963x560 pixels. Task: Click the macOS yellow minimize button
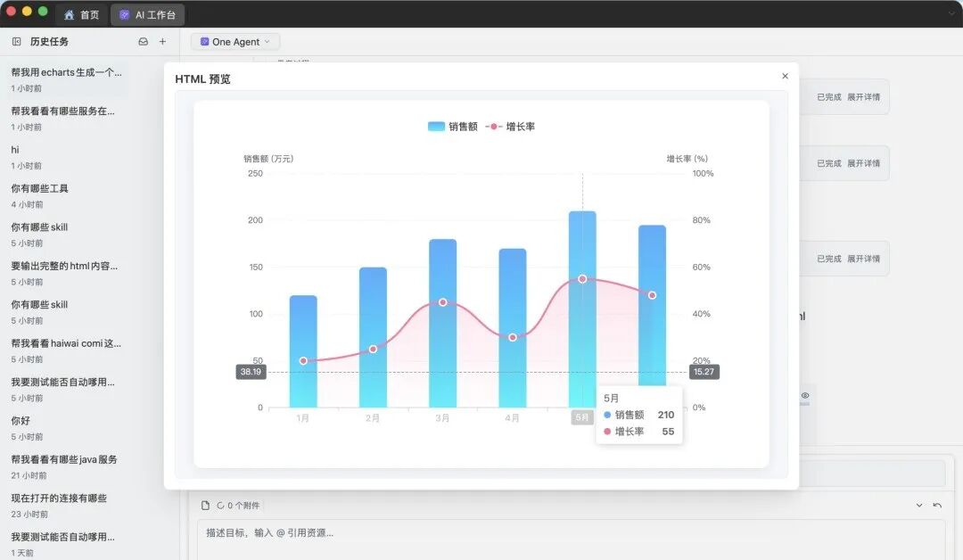click(27, 11)
